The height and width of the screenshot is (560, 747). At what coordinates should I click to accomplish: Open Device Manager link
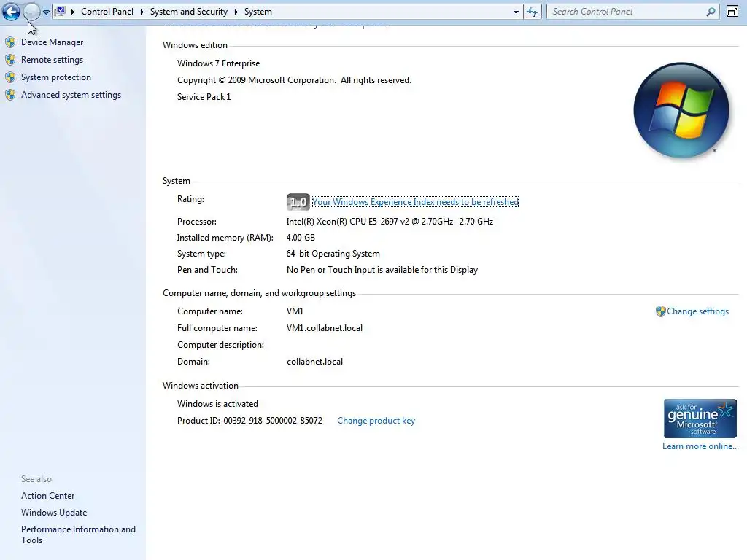point(52,42)
